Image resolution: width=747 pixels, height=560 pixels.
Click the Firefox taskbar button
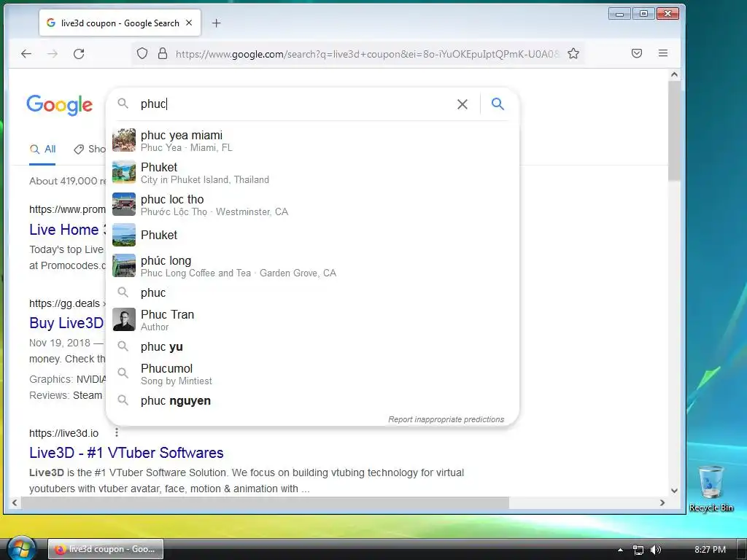(x=106, y=549)
